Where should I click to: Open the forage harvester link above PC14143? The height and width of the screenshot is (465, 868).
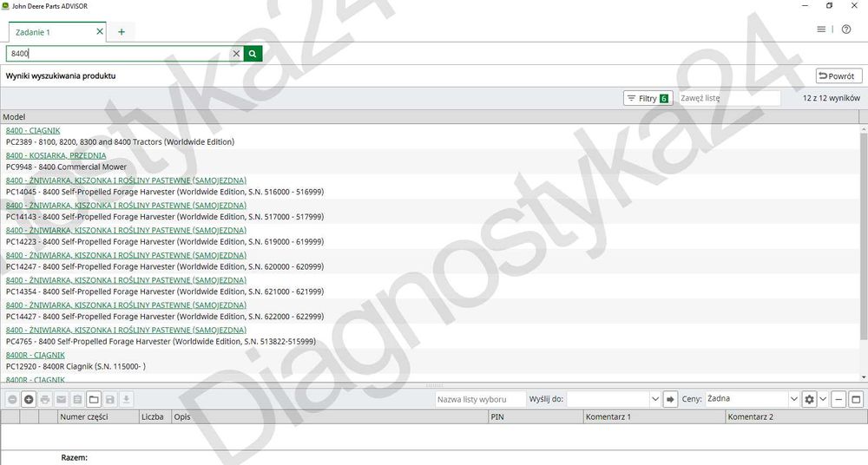point(126,206)
